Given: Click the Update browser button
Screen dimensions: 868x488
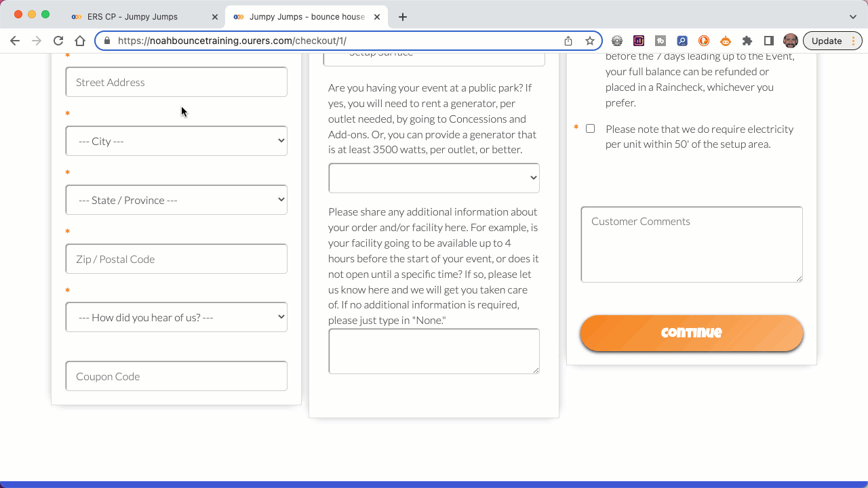Looking at the screenshot, I should pyautogui.click(x=833, y=41).
